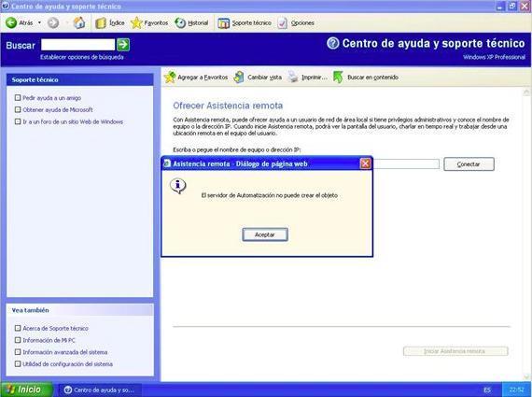Image resolution: width=532 pixels, height=397 pixels.
Task: Click the information icon in dialog
Action: [x=177, y=186]
